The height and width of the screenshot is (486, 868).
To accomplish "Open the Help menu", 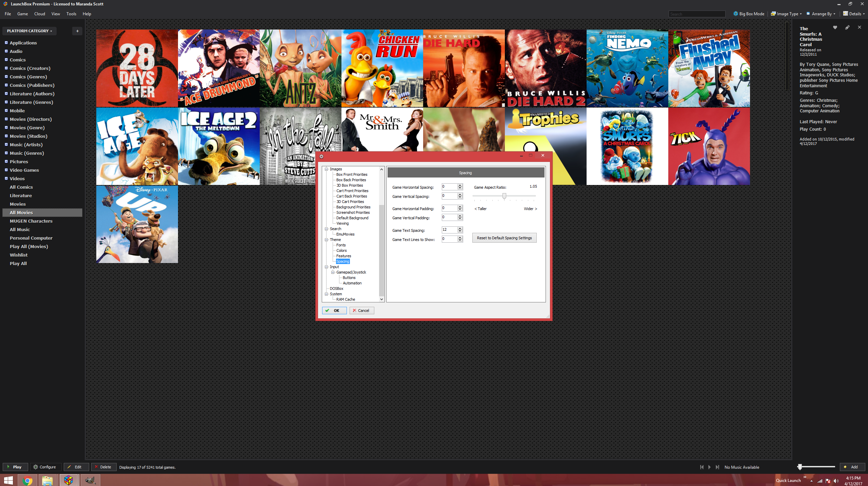I will click(87, 14).
